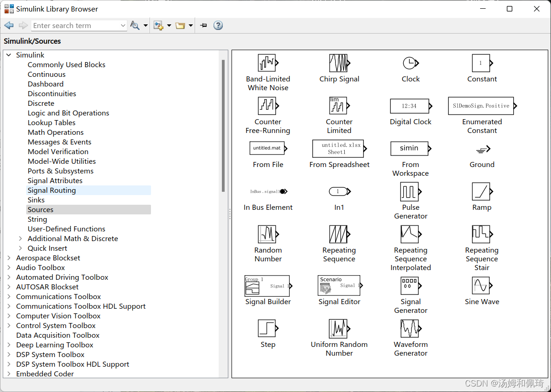Select the Ramp block icon
Viewport: 551px width, 392px height.
[482, 191]
